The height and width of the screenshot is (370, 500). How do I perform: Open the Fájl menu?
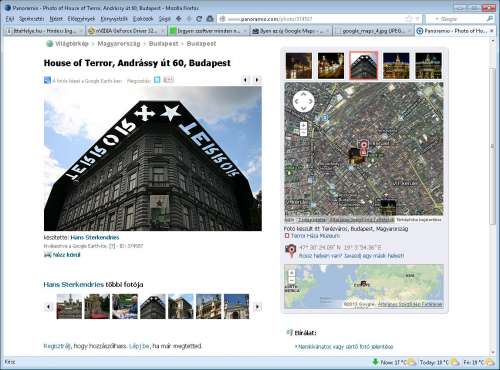pos(10,19)
